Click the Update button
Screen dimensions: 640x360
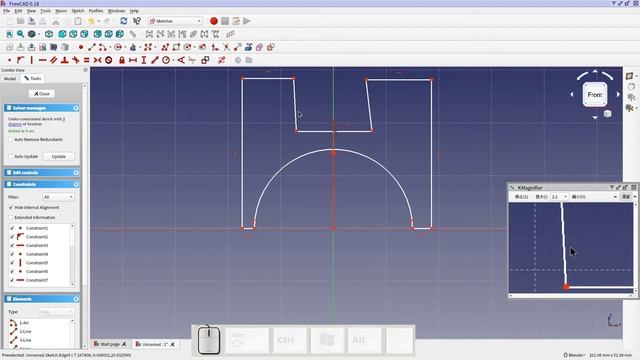click(58, 156)
